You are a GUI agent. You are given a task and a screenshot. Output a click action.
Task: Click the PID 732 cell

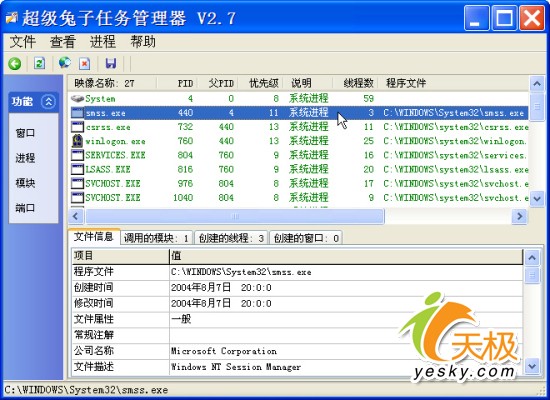[x=185, y=127]
